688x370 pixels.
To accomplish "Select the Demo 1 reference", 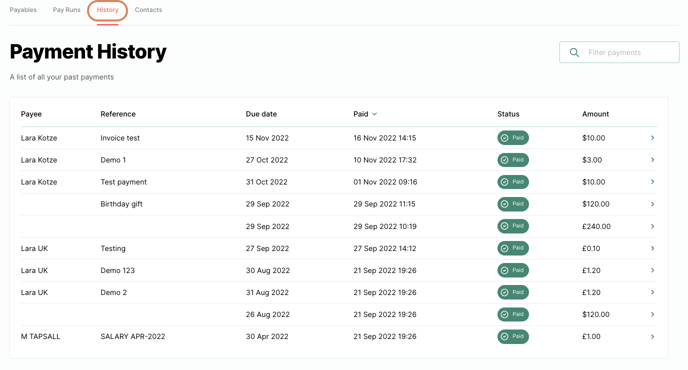I will point(113,160).
